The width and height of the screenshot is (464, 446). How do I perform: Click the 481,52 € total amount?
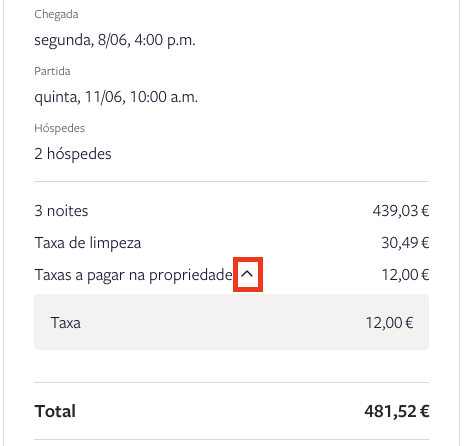click(397, 411)
